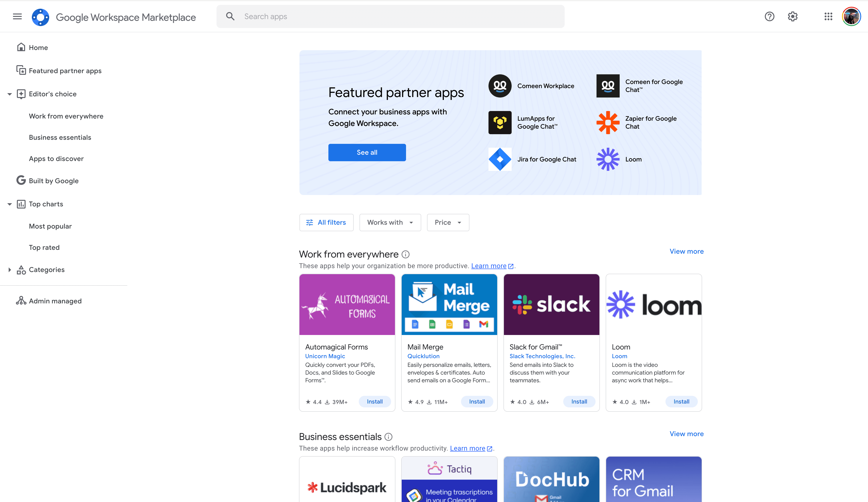The height and width of the screenshot is (502, 868).
Task: Open the settings gear icon
Action: click(792, 16)
